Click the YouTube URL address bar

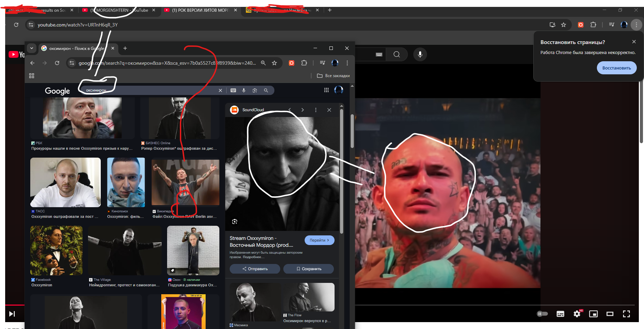pos(289,25)
